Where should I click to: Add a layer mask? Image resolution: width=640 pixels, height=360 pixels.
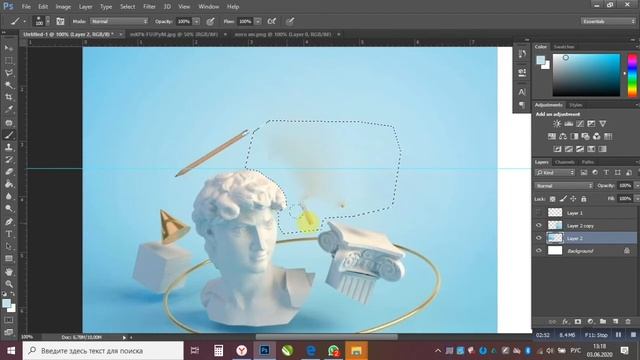click(578, 322)
